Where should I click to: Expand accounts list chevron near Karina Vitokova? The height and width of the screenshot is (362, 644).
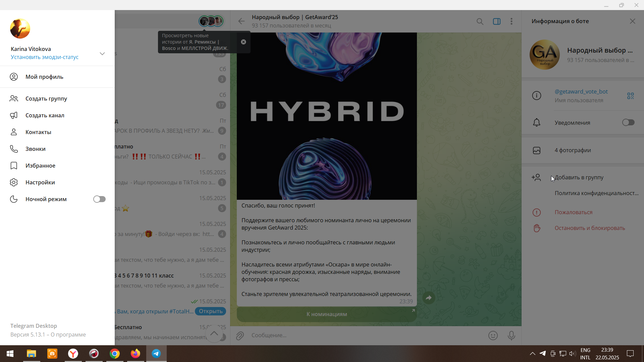click(x=102, y=54)
